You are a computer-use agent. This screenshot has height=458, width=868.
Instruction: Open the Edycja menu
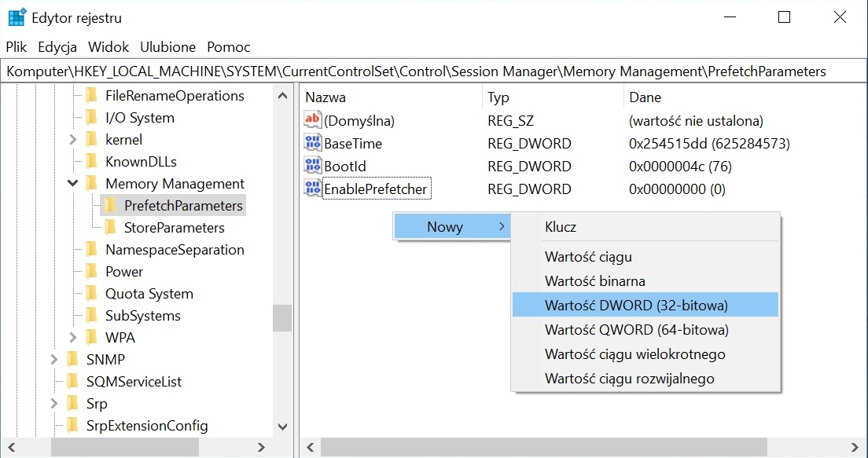tap(58, 47)
